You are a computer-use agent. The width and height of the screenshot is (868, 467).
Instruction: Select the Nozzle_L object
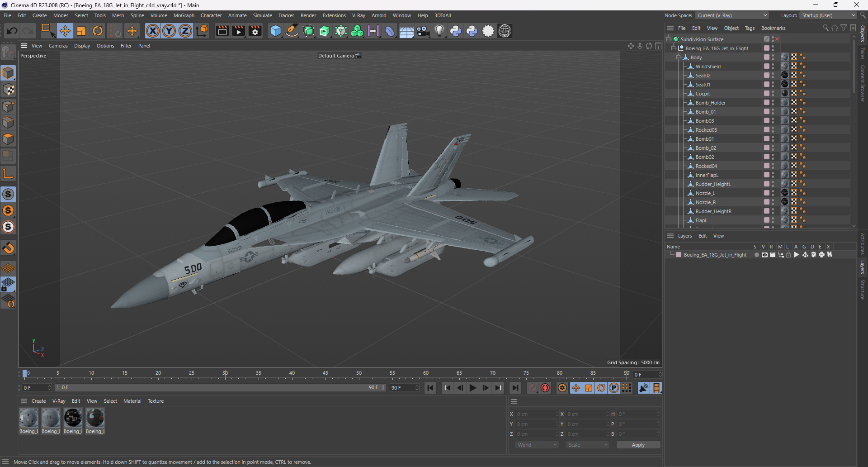pos(705,193)
